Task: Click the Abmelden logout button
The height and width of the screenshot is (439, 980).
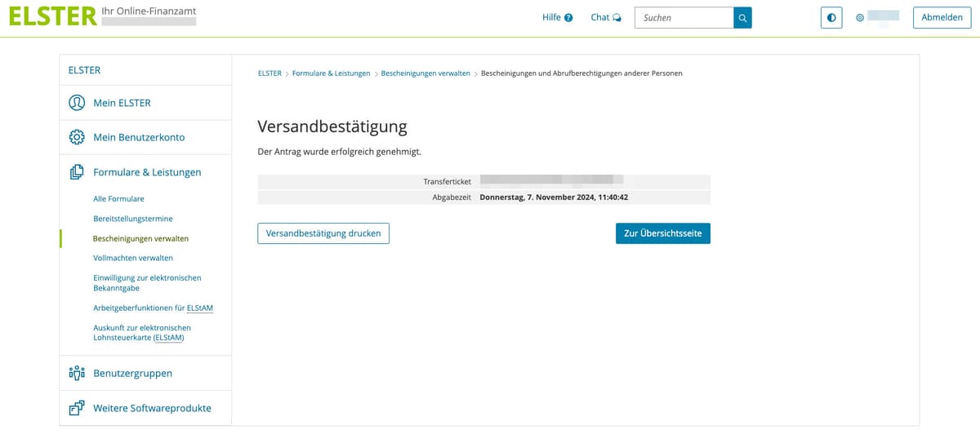Action: [942, 18]
